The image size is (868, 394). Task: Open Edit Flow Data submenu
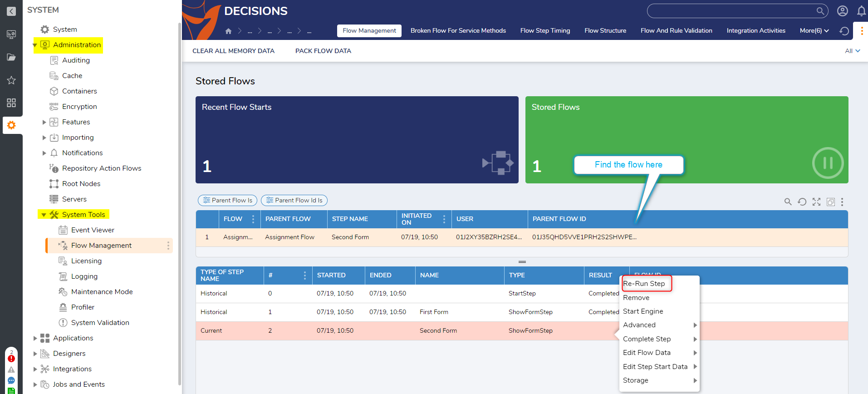[x=659, y=353]
